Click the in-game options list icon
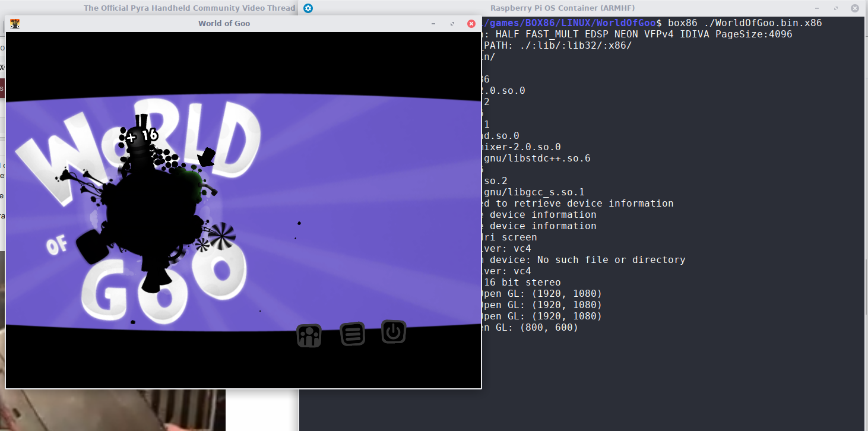 click(x=352, y=334)
